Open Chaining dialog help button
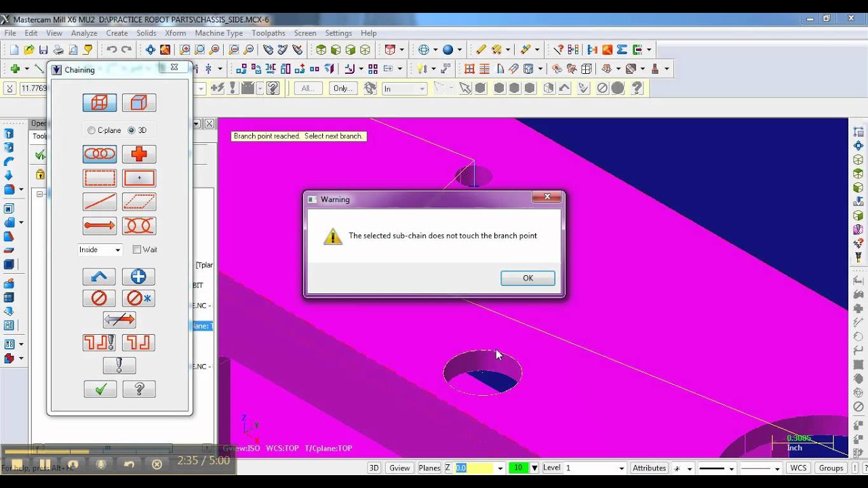The width and height of the screenshot is (868, 488). coord(139,389)
